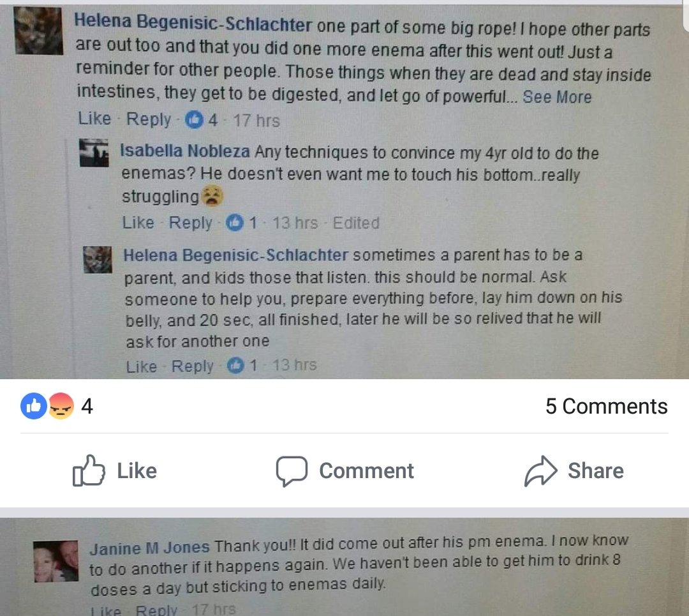Reply to Helena's first comment

(x=149, y=119)
